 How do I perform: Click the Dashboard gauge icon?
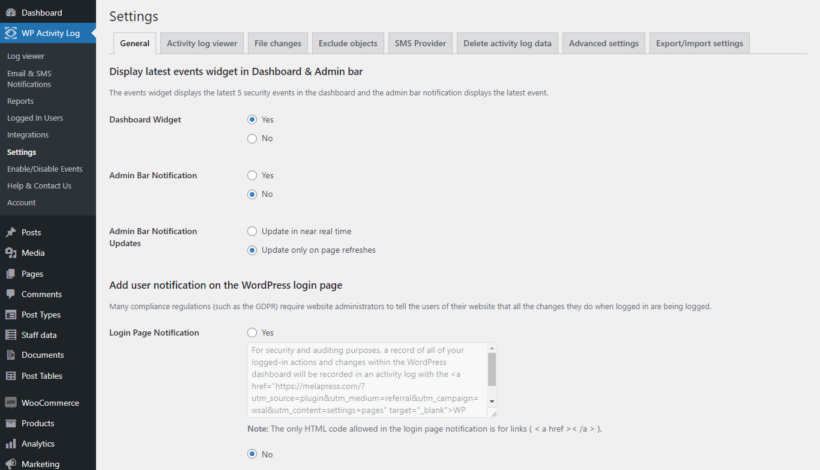[10, 12]
